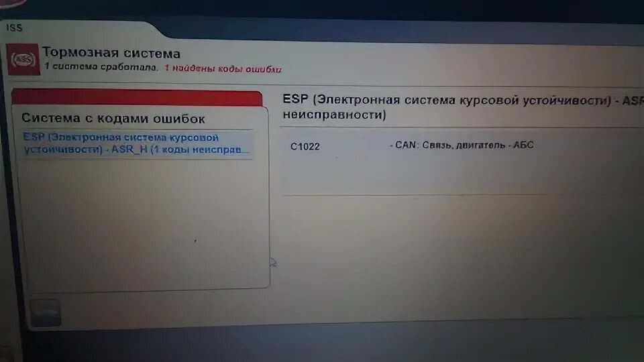
Task: Click the red ABS brake system icon
Action: pyautogui.click(x=23, y=60)
